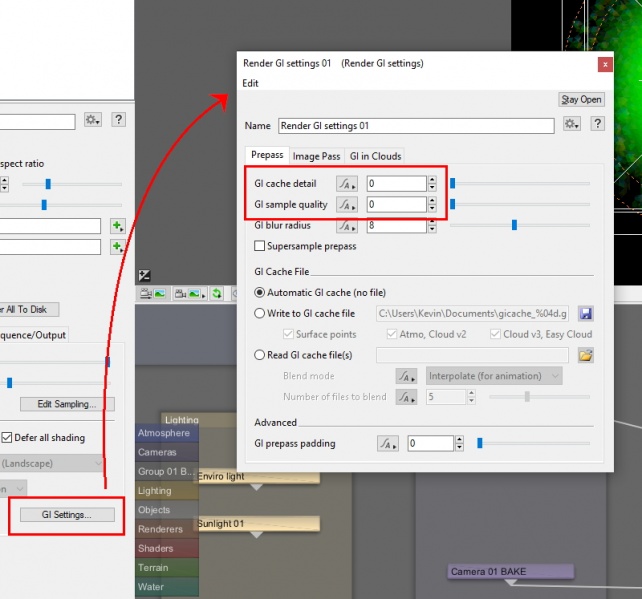Switch to the Prepass tab
This screenshot has width=642, height=599.
click(x=267, y=155)
